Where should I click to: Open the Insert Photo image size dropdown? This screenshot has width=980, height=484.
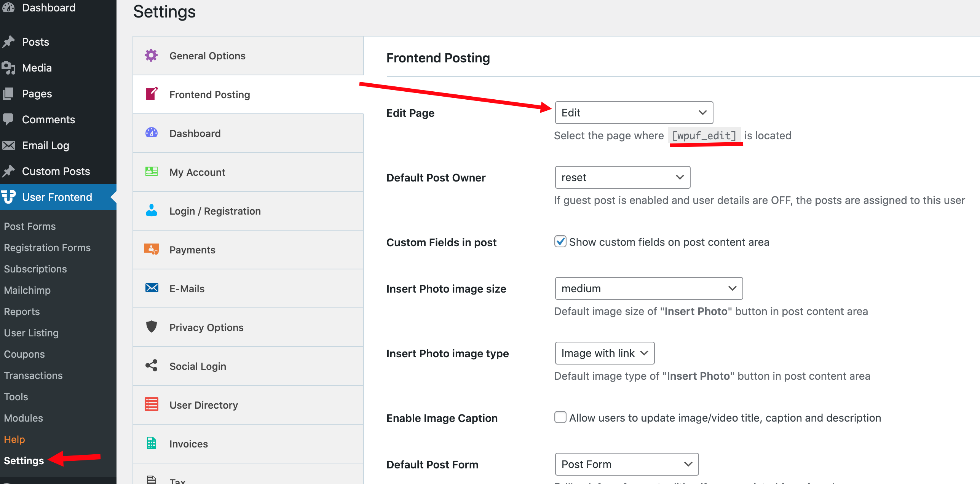click(649, 288)
